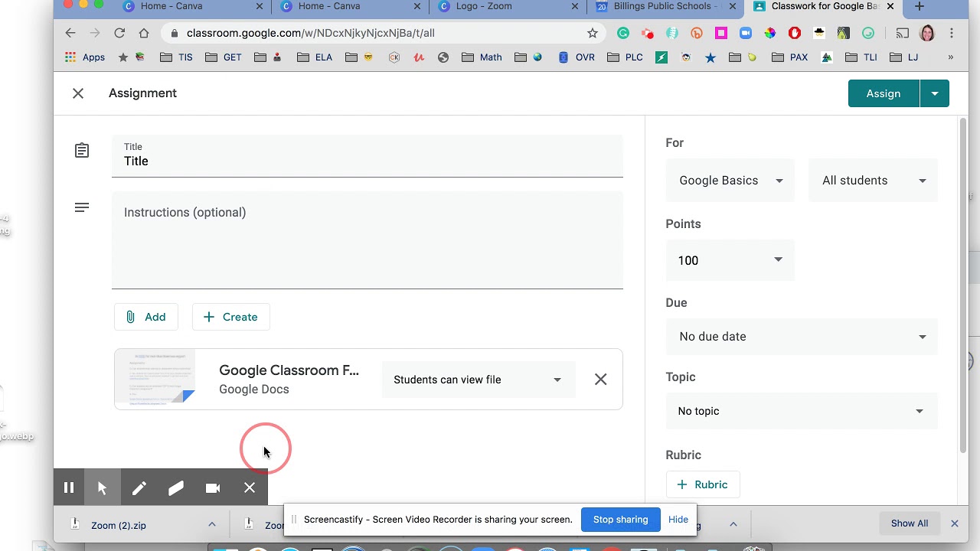
Task: Select the Screencastify eraser tool
Action: (176, 487)
